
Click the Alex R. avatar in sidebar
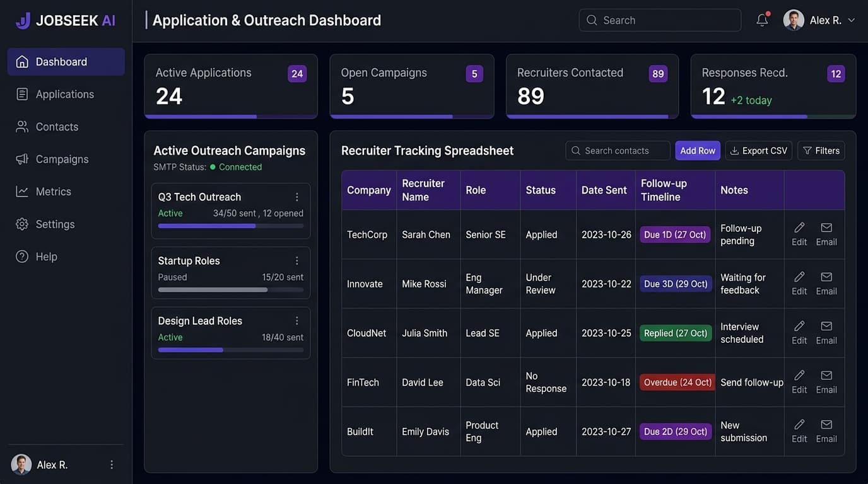click(x=21, y=464)
